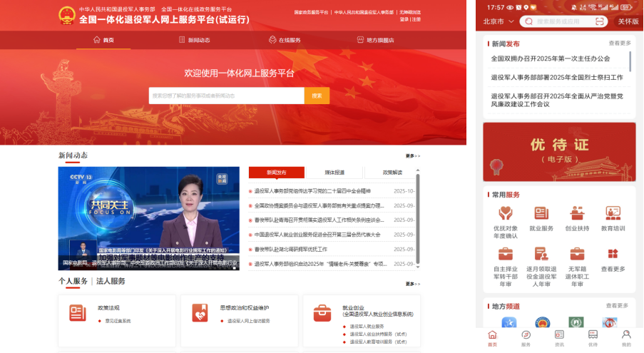The image size is (644, 353).
Task: Click the 思想政治和权益维护 heart icon
Action: [200, 313]
